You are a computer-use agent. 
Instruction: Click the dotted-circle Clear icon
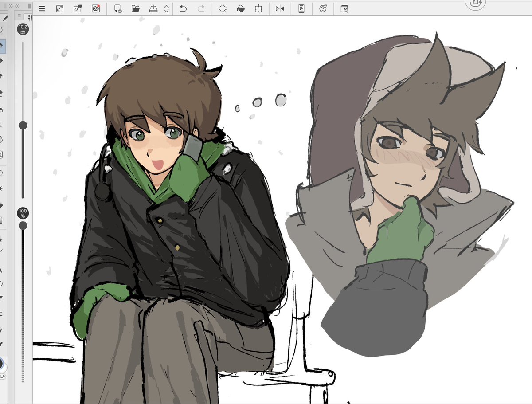223,8
